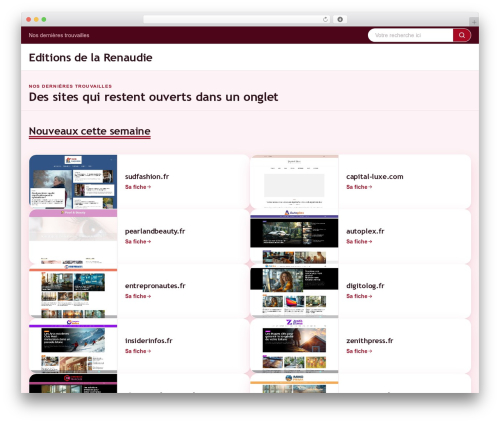
Task: Open the zenithpress.fr thumbnail
Action: click(x=294, y=346)
